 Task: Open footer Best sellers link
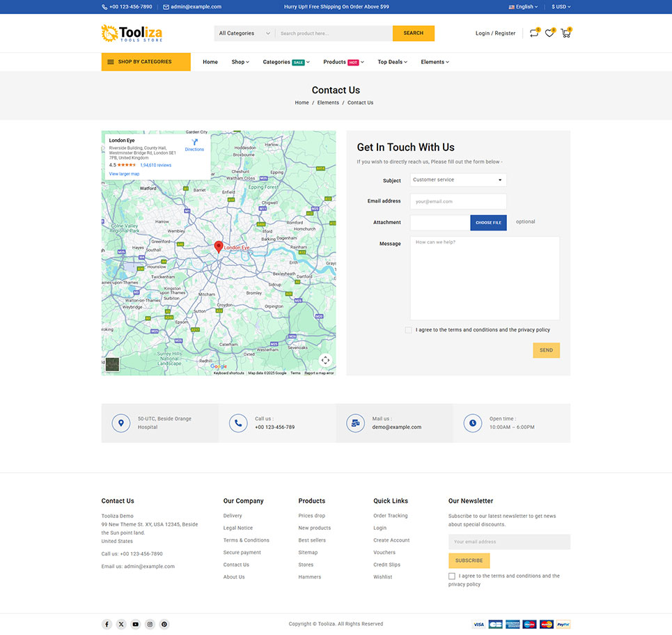click(312, 540)
